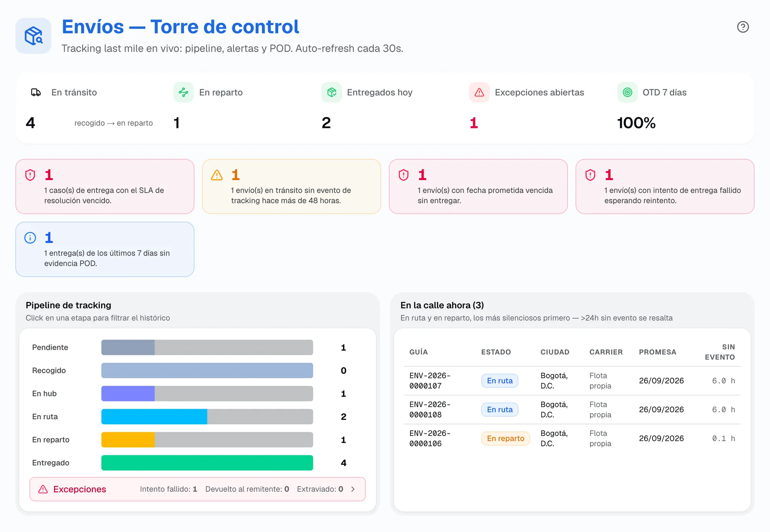Click Devuelto al remitente: 0 text
This screenshot has width=770, height=532.
[x=247, y=489]
